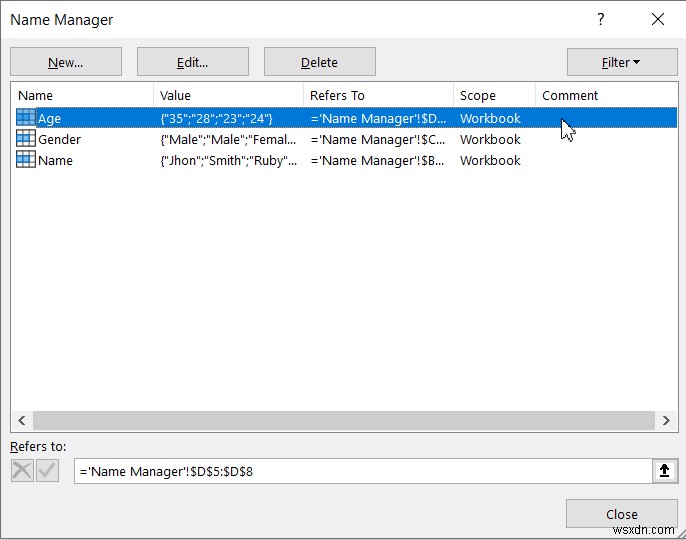This screenshot has height=540, width=686.
Task: Click the value {"35";"28";"23";"24"} cell
Action: (x=216, y=119)
